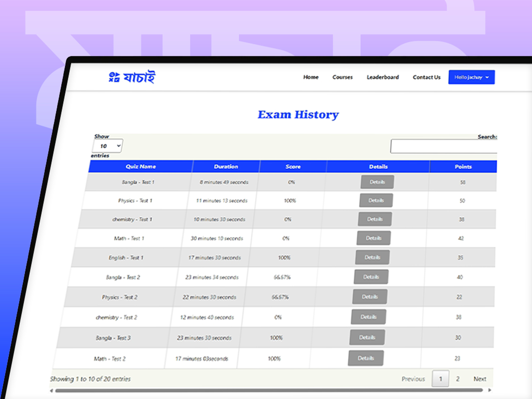Click the Next pagination link

[480, 379]
